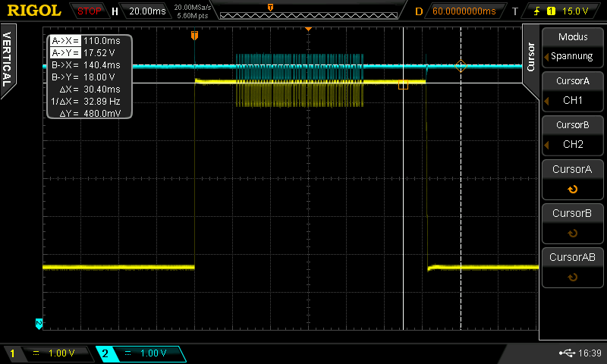Viewport: 607px width, 364px height.
Task: Click the 60.0000000ms delay value
Action: 464,11
